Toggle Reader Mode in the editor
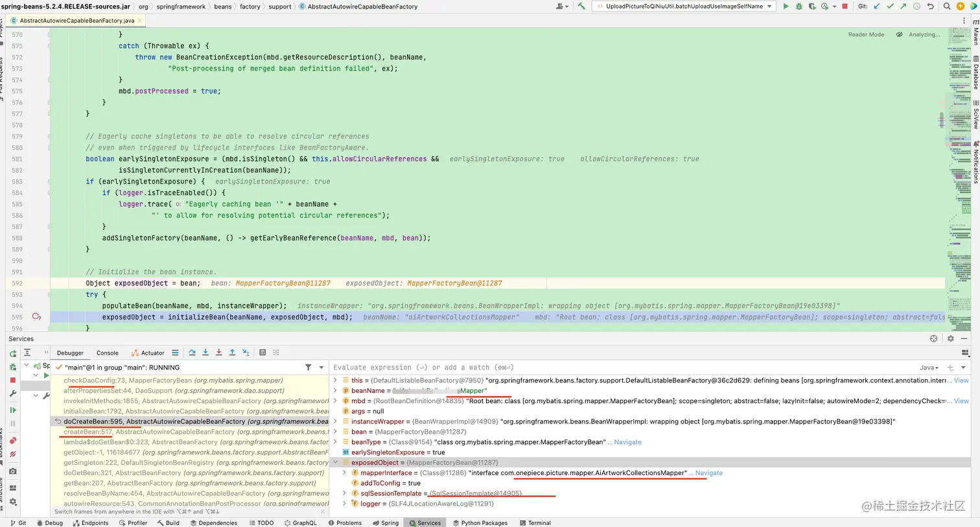This screenshot has height=527, width=980. [x=866, y=34]
